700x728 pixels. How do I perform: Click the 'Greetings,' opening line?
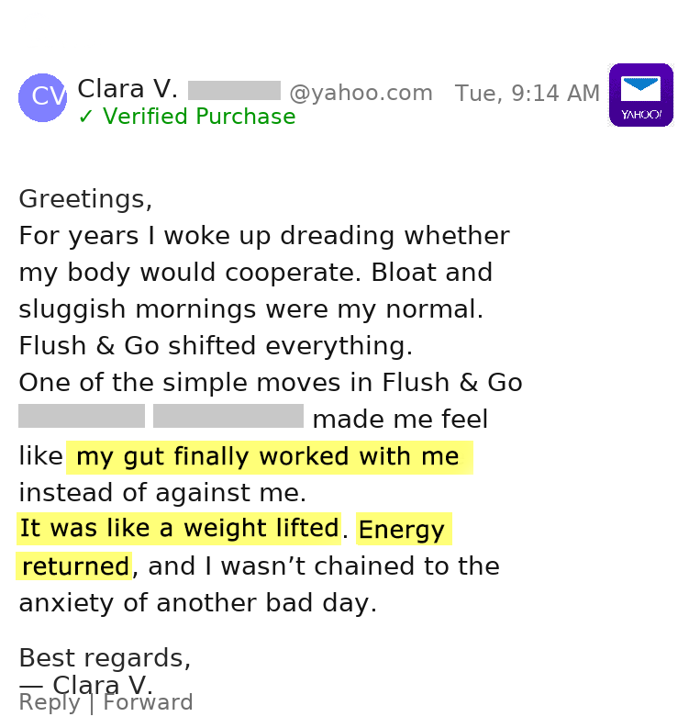[86, 199]
